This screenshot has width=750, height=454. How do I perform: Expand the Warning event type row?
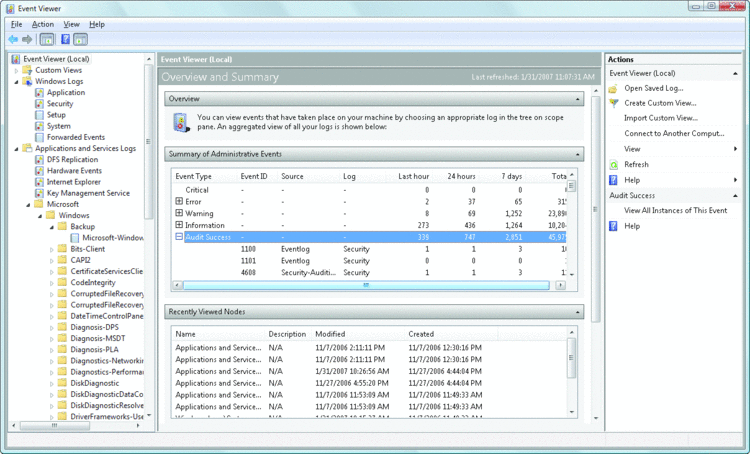(179, 213)
